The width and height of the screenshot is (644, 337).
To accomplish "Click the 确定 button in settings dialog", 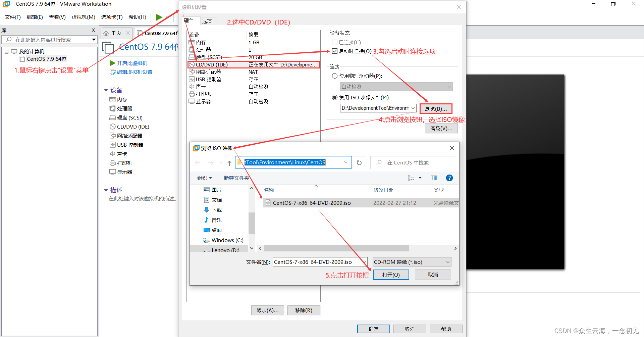I will tap(374, 329).
